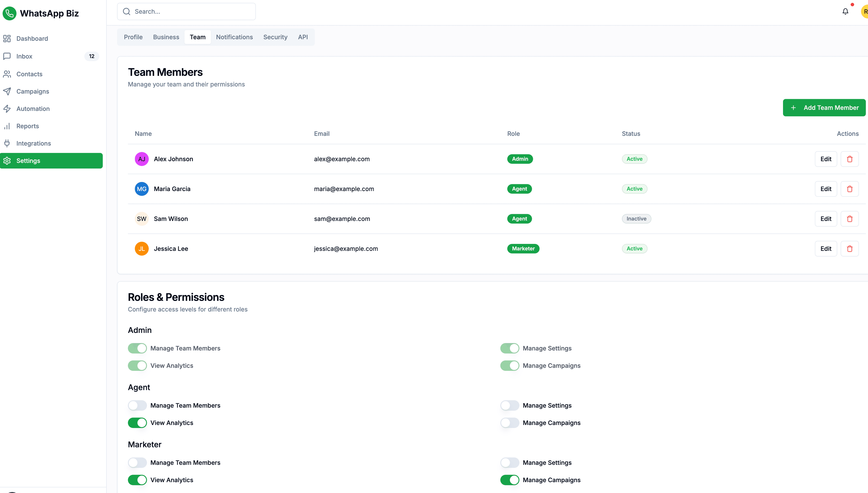Disable Marketer View Analytics switch

tap(137, 480)
